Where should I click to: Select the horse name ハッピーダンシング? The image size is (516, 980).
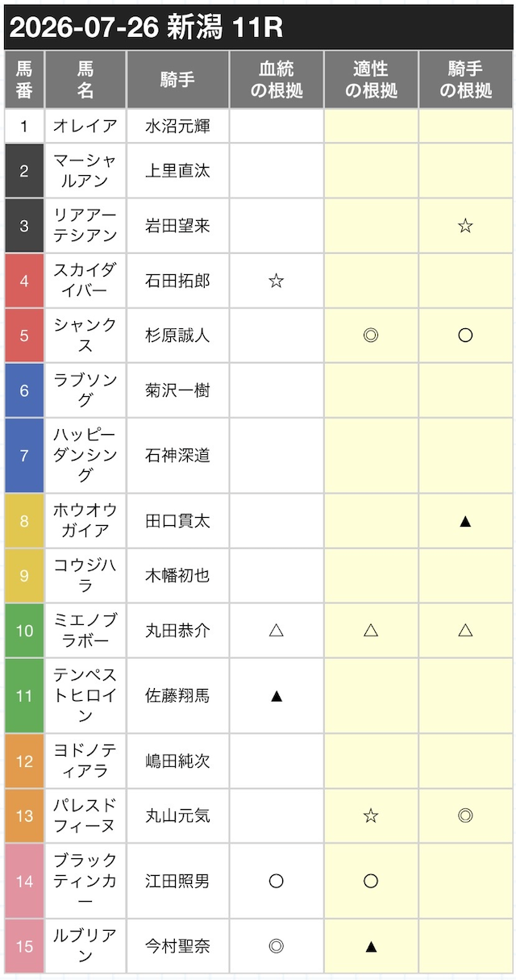coord(85,455)
